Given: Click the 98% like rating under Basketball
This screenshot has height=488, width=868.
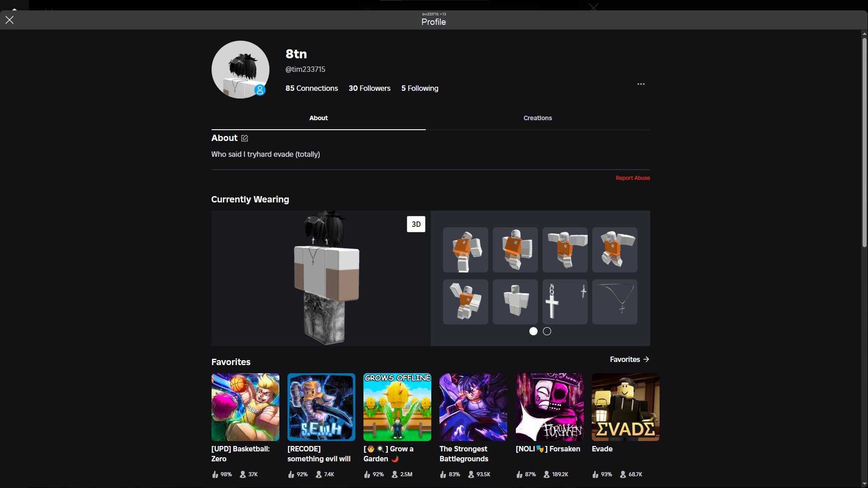Looking at the screenshot, I should point(222,474).
